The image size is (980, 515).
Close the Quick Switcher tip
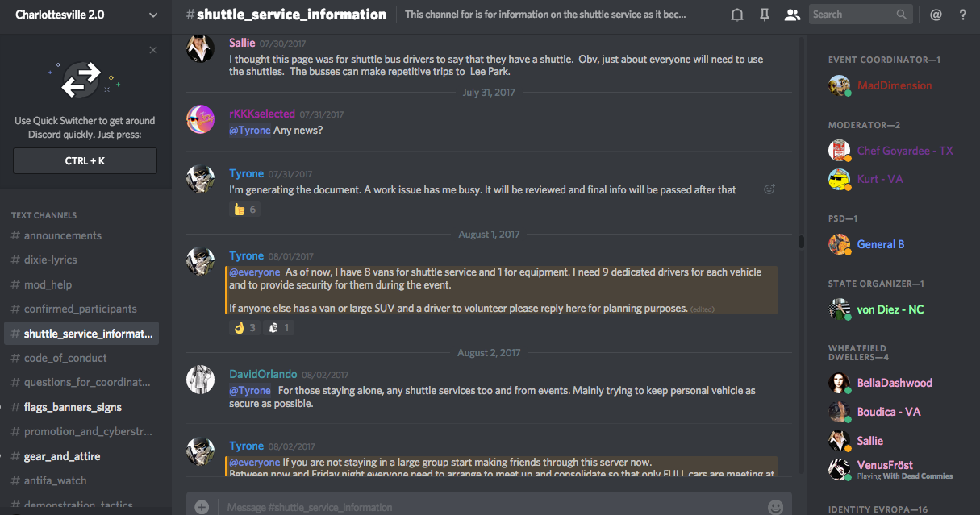coord(153,50)
